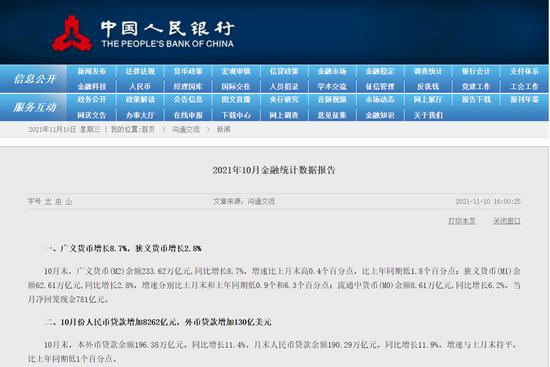Click the 信息公开 category header
Image resolution: width=550 pixels, height=367 pixels.
point(35,79)
